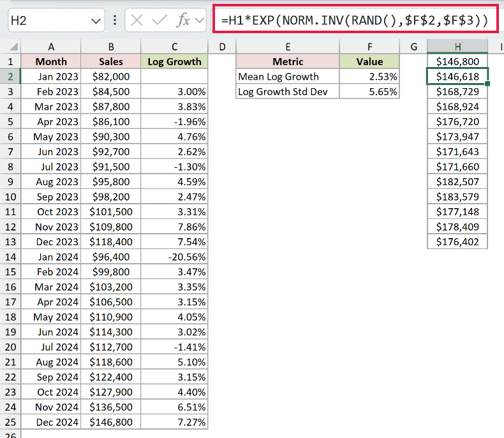Select the $96,400 sales cell
The image size is (504, 438).
(x=111, y=257)
